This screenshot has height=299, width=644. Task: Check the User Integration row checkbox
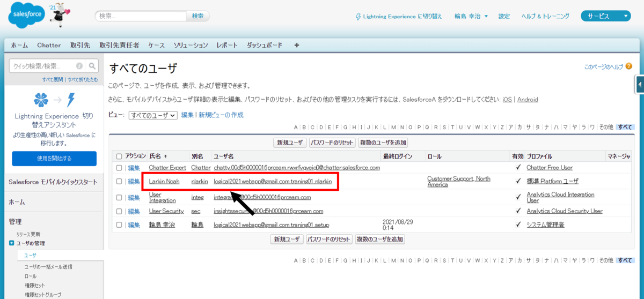(x=119, y=197)
